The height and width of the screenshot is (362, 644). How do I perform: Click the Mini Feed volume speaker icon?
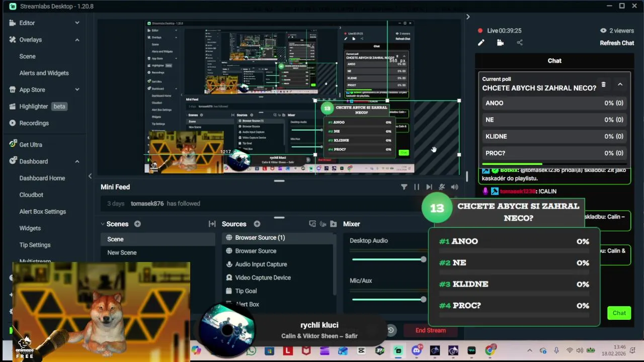pos(455,187)
